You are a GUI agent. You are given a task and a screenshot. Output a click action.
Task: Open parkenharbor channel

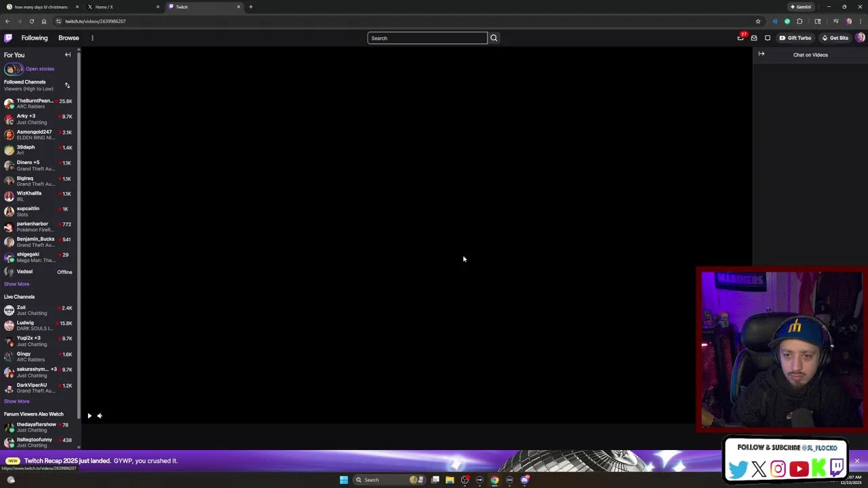point(39,226)
